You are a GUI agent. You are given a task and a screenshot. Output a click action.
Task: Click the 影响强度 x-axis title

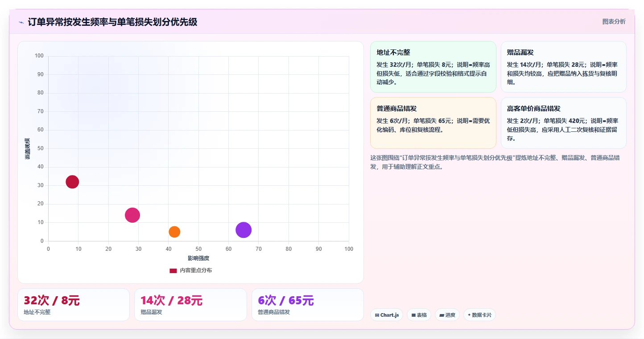point(198,258)
